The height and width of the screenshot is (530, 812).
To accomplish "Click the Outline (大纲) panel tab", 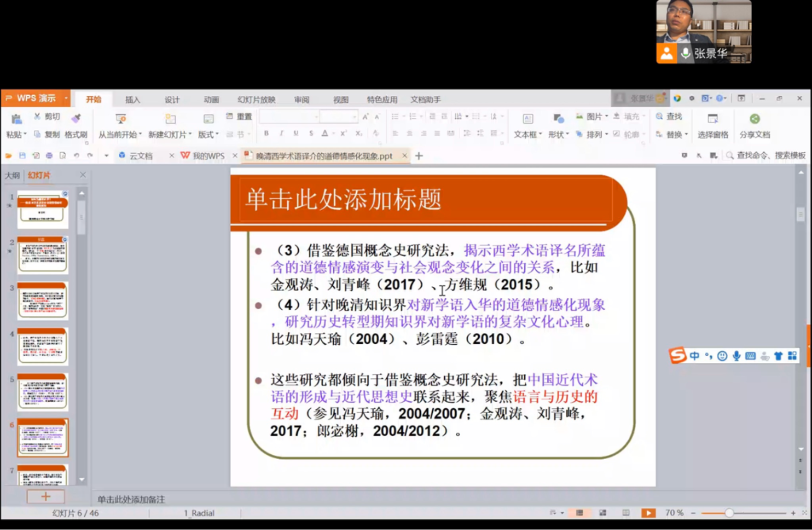I will [12, 175].
